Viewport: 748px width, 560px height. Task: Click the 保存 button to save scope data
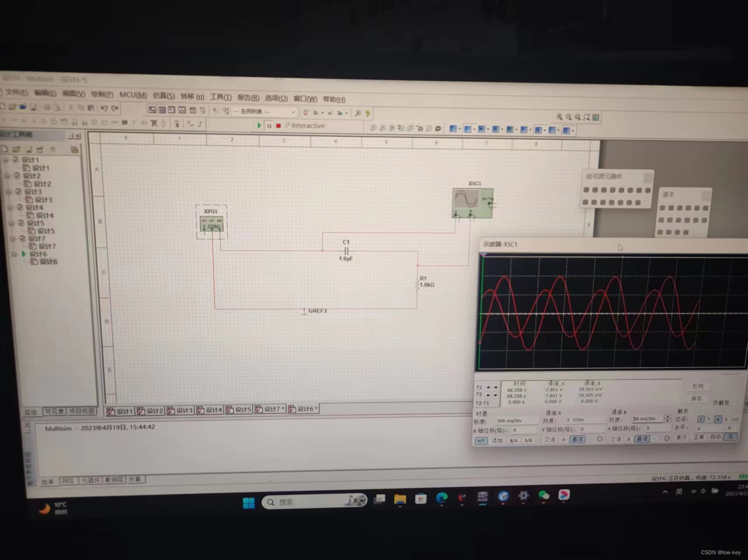697,399
